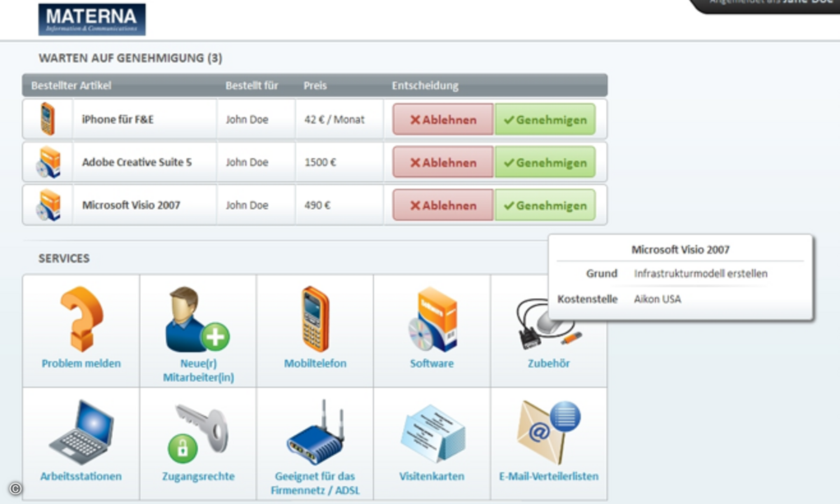Reject the iPhone für F&E order

click(442, 120)
